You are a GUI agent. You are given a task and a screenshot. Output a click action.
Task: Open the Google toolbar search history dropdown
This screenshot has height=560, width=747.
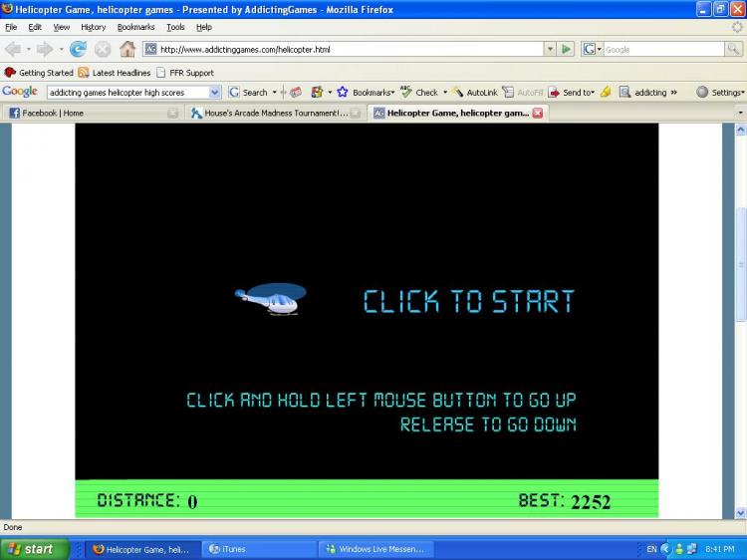[x=215, y=92]
